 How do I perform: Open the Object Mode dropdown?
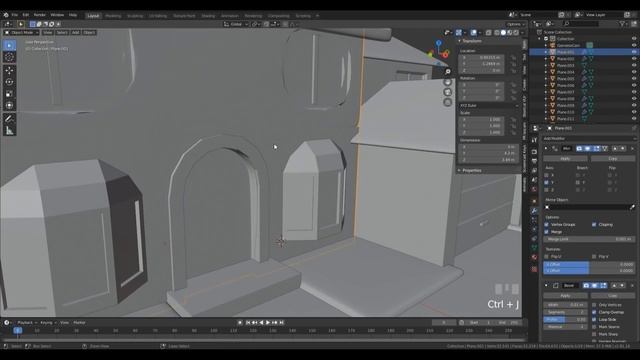(21, 32)
